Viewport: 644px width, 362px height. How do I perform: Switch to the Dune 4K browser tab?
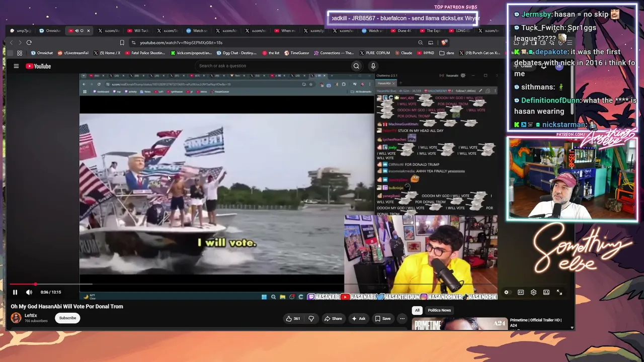coord(401,31)
